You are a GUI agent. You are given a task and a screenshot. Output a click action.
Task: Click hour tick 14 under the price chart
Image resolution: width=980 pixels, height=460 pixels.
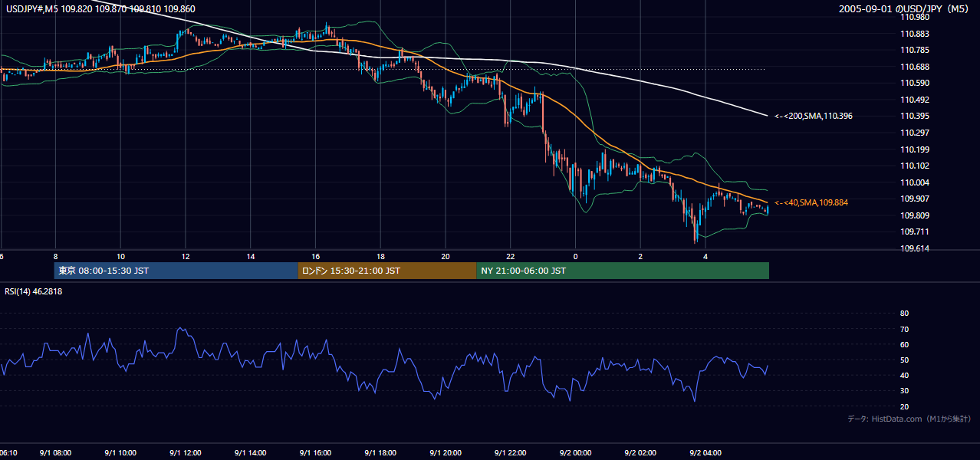pos(251,257)
